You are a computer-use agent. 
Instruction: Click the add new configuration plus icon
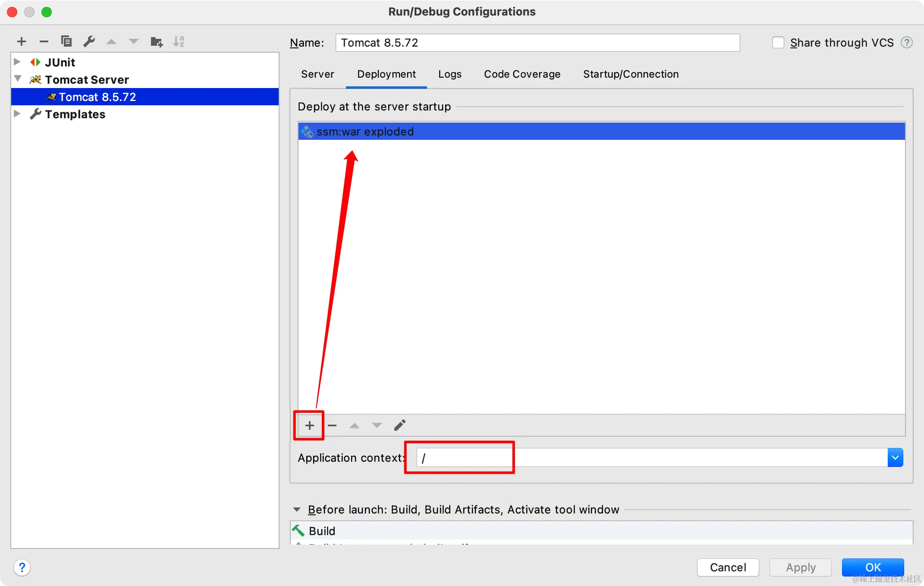pyautogui.click(x=22, y=41)
